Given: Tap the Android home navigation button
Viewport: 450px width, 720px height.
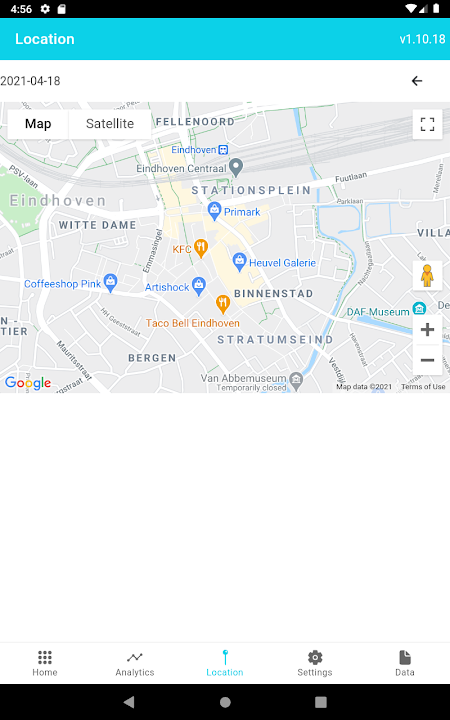Looking at the screenshot, I should point(225,702).
